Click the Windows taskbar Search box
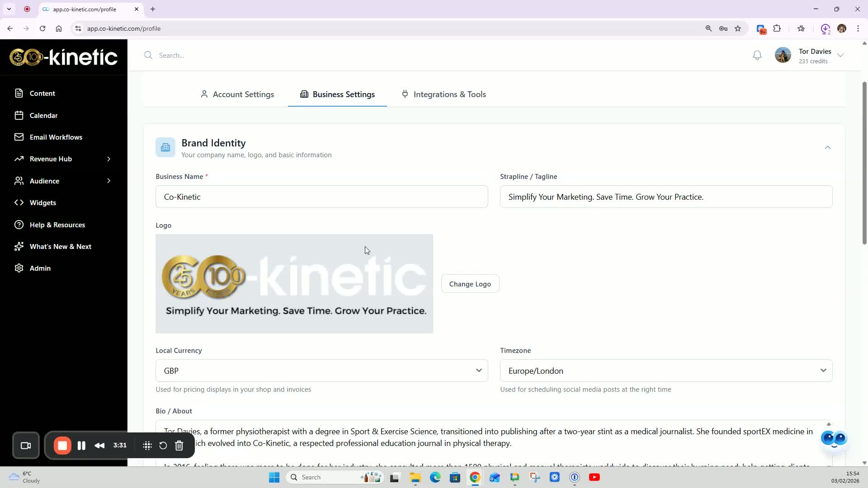 (x=335, y=478)
